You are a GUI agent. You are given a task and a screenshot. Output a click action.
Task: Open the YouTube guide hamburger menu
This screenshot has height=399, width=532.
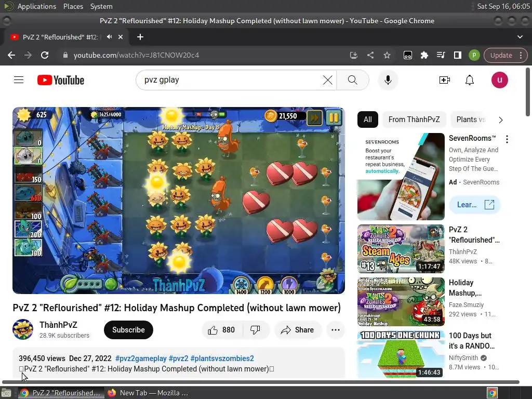coord(19,80)
